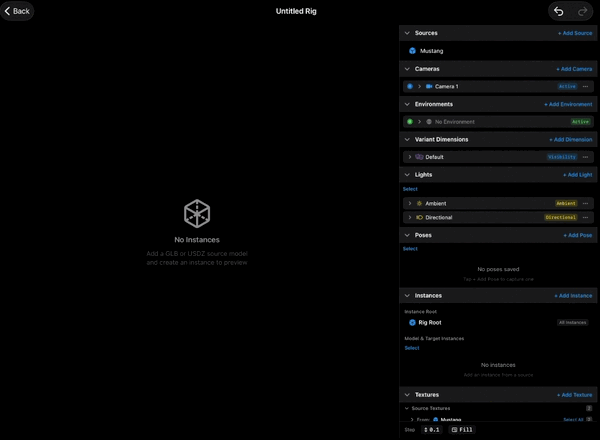Click the Camera 1 video camera icon
Image resolution: width=600 pixels, height=440 pixels.
coord(429,86)
